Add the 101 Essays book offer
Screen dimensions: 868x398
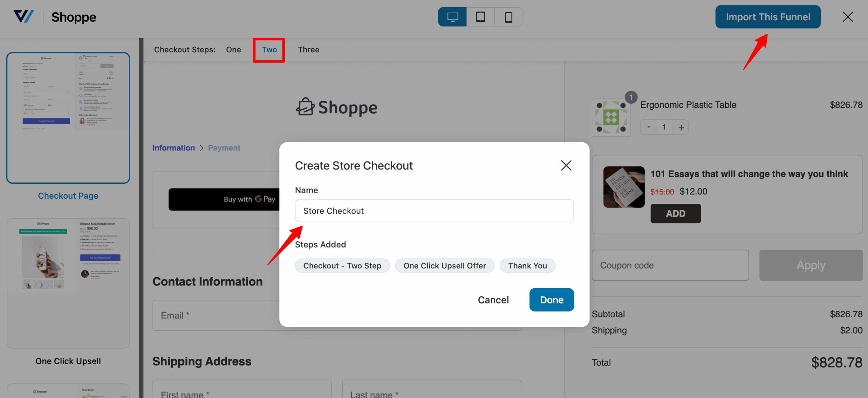pos(675,214)
